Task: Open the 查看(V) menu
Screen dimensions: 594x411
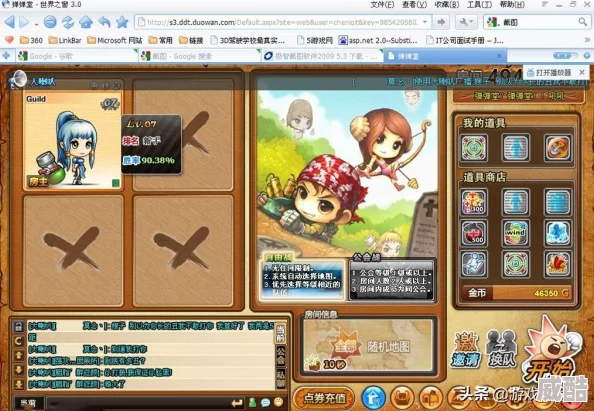Action: (x=414, y=5)
